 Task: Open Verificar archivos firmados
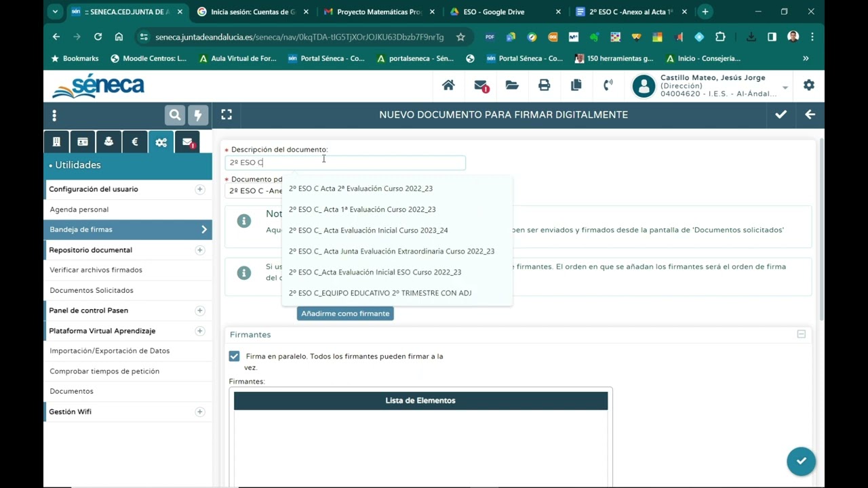click(96, 270)
